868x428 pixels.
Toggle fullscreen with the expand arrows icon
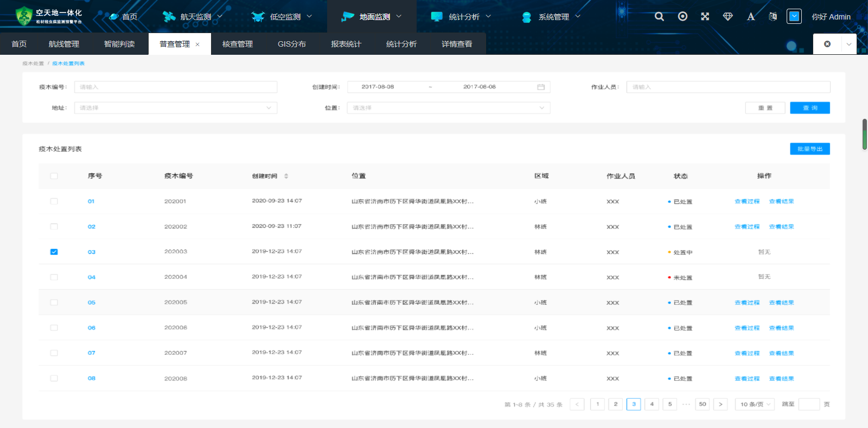click(x=705, y=17)
